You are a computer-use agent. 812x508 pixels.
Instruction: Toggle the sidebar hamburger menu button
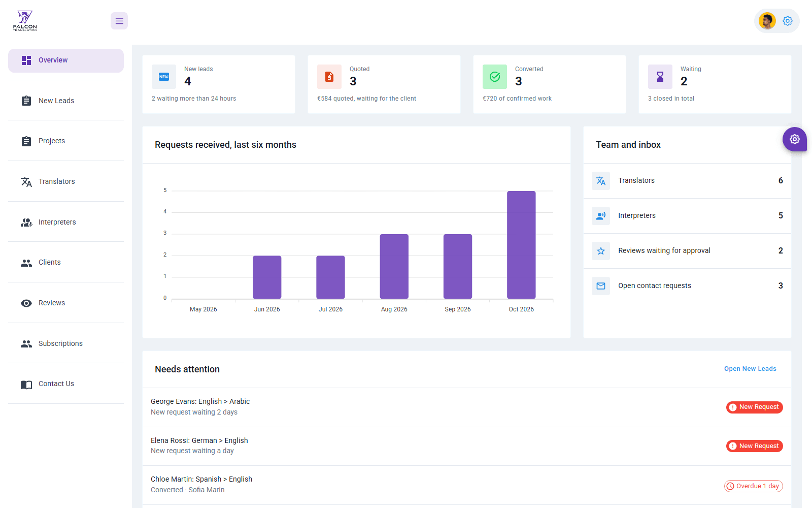(119, 21)
